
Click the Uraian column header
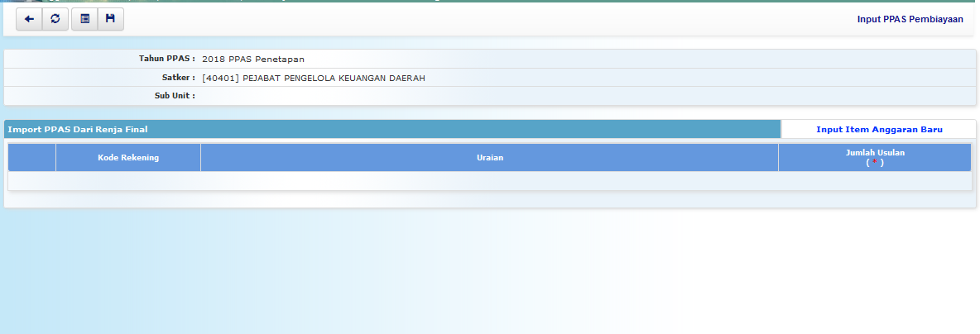coord(489,158)
